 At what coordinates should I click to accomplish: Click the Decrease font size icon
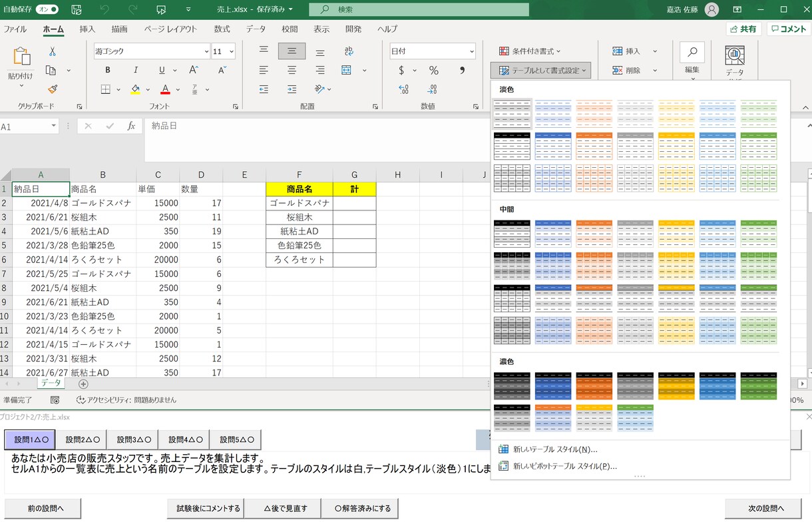coord(222,70)
